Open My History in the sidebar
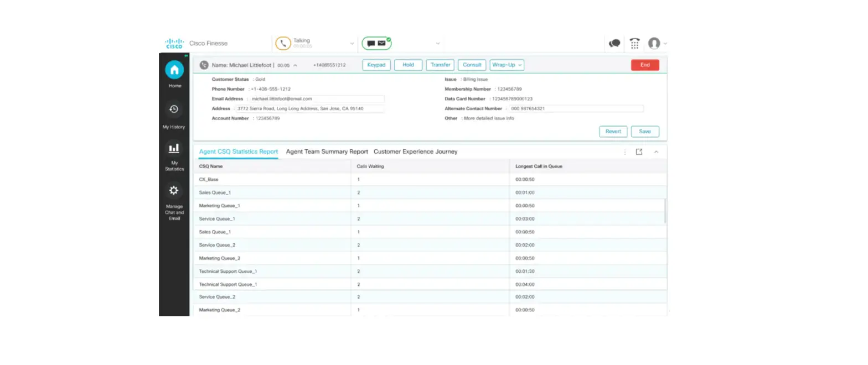 point(174,109)
